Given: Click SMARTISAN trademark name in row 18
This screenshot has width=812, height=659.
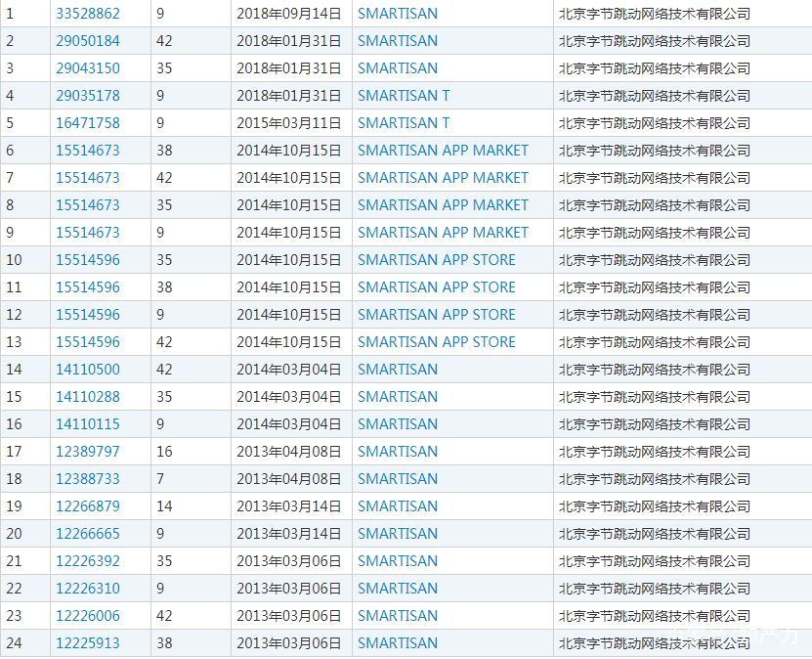Looking at the screenshot, I should point(398,479).
